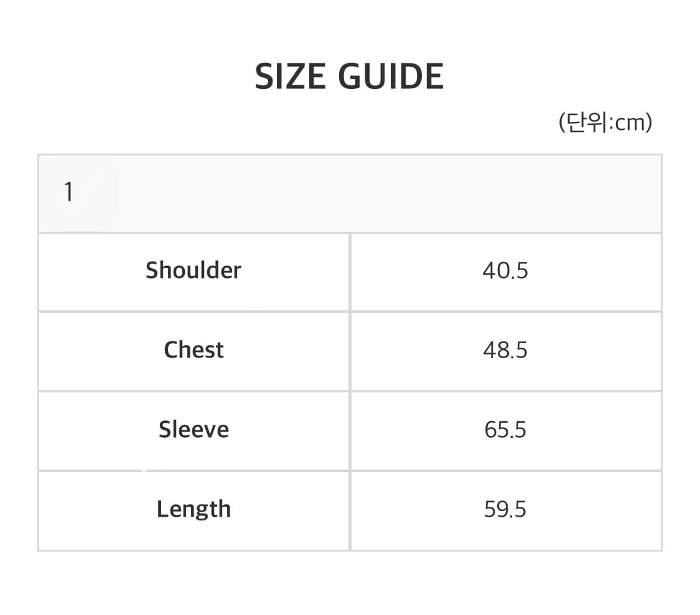Viewport: 700px width, 615px height.
Task: Click the divider line between Sleeve and Length labels
Action: 194,470
